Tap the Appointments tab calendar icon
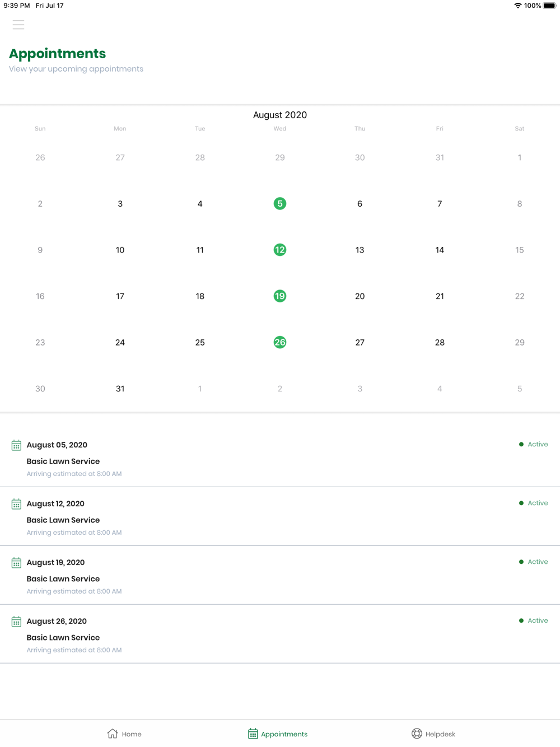This screenshot has width=560, height=747. (x=253, y=734)
